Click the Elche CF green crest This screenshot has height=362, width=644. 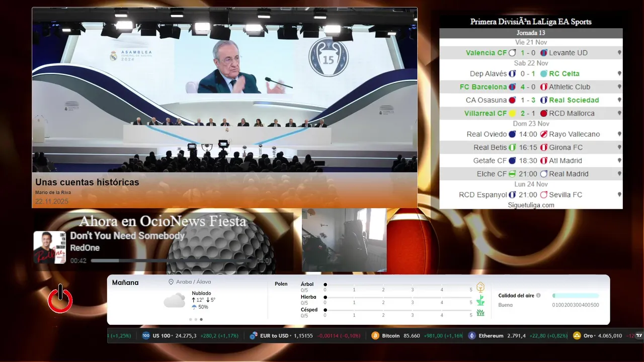click(x=512, y=174)
